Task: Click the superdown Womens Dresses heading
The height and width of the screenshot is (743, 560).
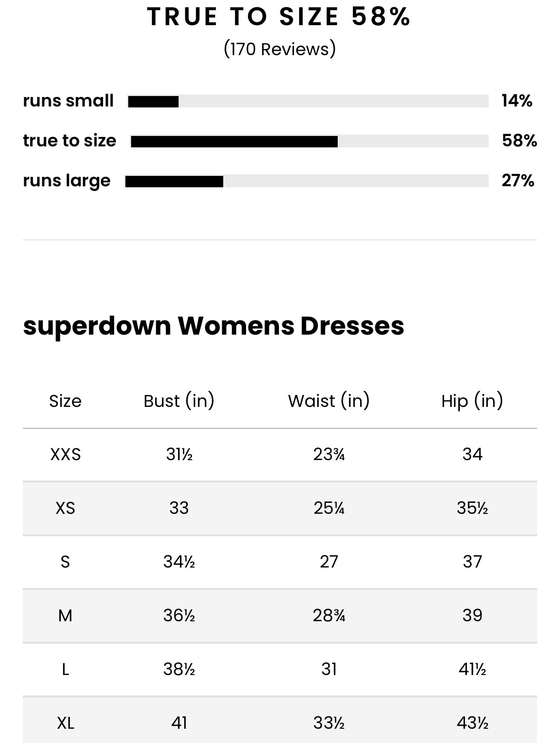Action: point(213,326)
